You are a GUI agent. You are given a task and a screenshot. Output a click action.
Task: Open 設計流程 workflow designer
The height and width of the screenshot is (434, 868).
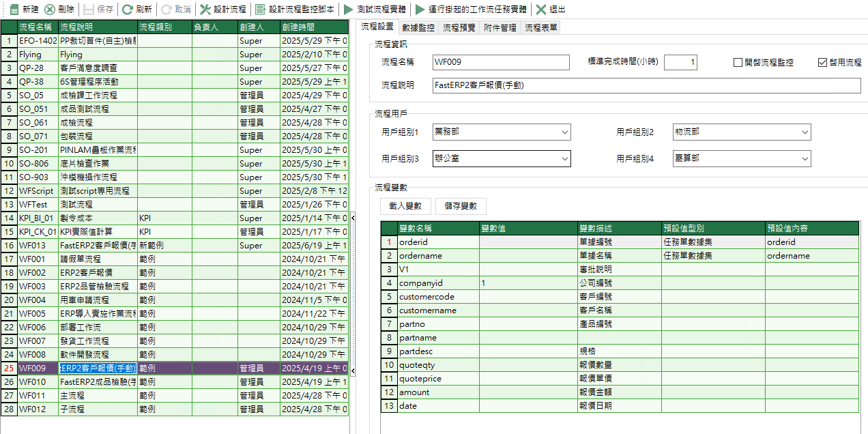[222, 10]
